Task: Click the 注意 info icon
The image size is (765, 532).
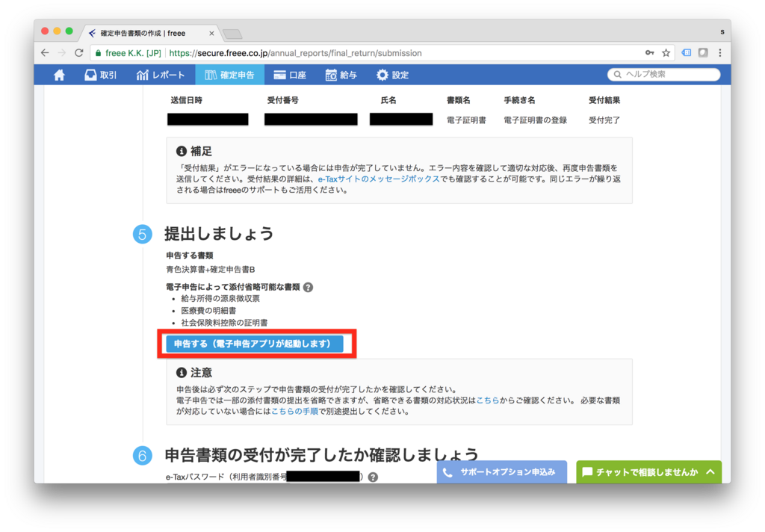Action: click(182, 373)
